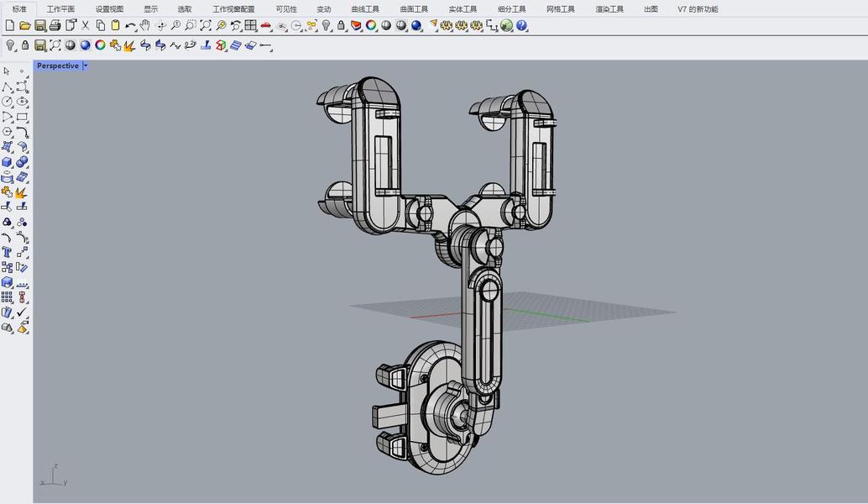Open the 变动 tab
This screenshot has height=504, width=868.
pyautogui.click(x=324, y=9)
